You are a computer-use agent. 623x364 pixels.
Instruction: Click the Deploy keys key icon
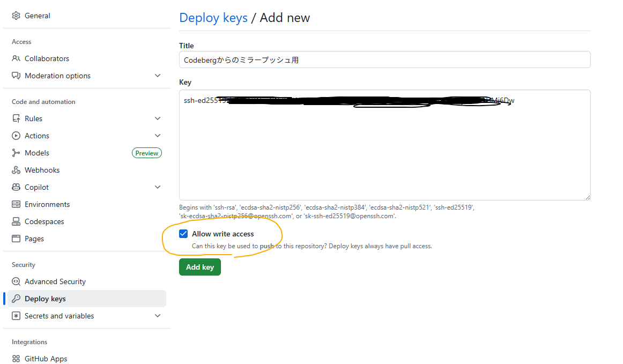click(16, 299)
